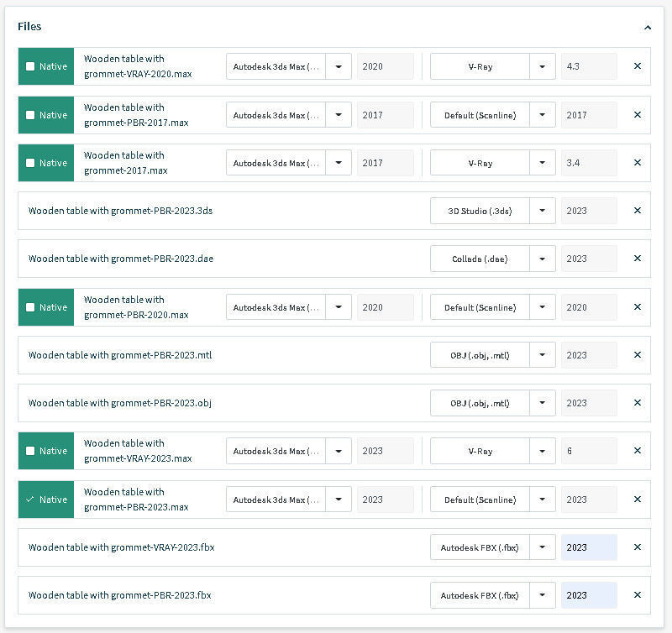672x633 pixels.
Task: Mark grommet-PBR-2017.max as Native
Action: tap(30, 115)
